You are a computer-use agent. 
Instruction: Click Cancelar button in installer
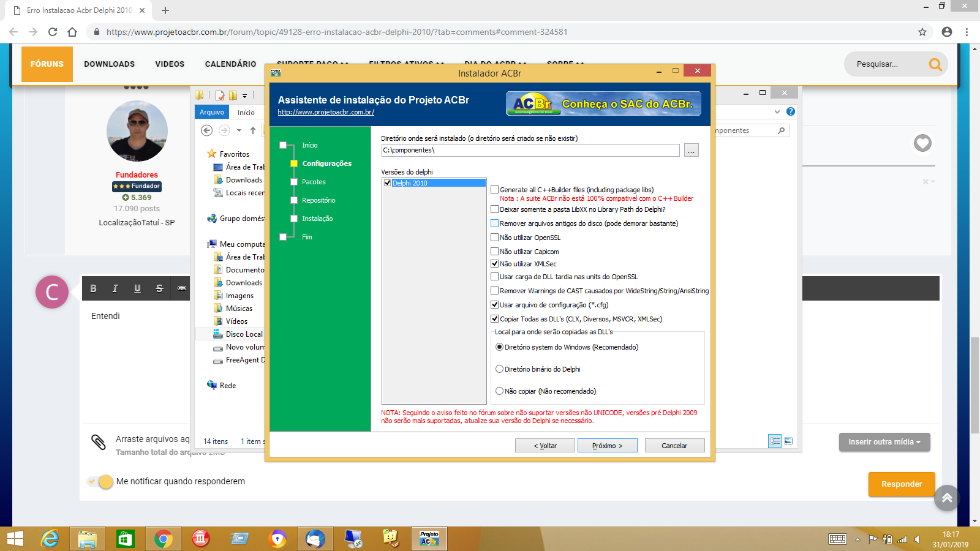pyautogui.click(x=675, y=446)
